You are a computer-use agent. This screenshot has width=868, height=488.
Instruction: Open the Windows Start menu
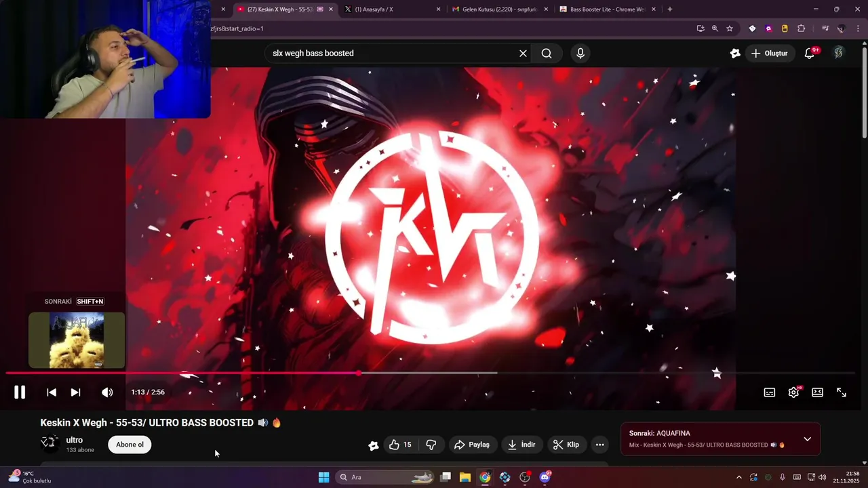[x=323, y=477]
